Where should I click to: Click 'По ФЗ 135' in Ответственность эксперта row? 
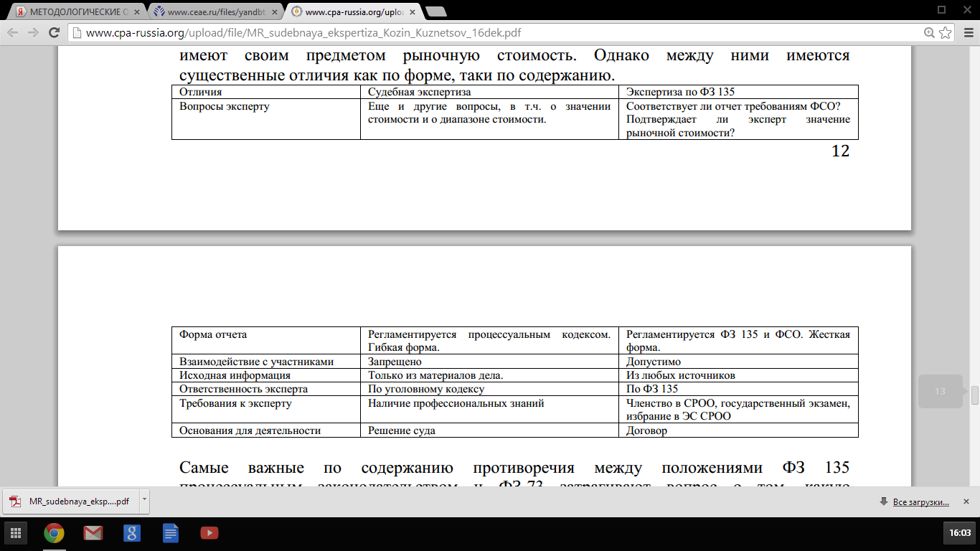tap(738, 389)
